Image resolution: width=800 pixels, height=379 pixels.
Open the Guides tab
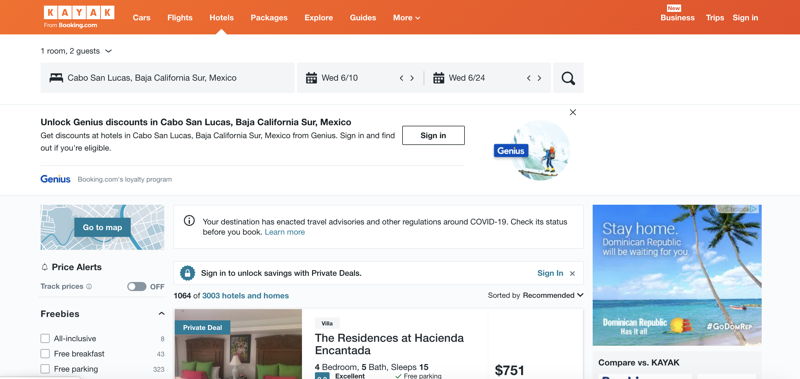click(363, 18)
